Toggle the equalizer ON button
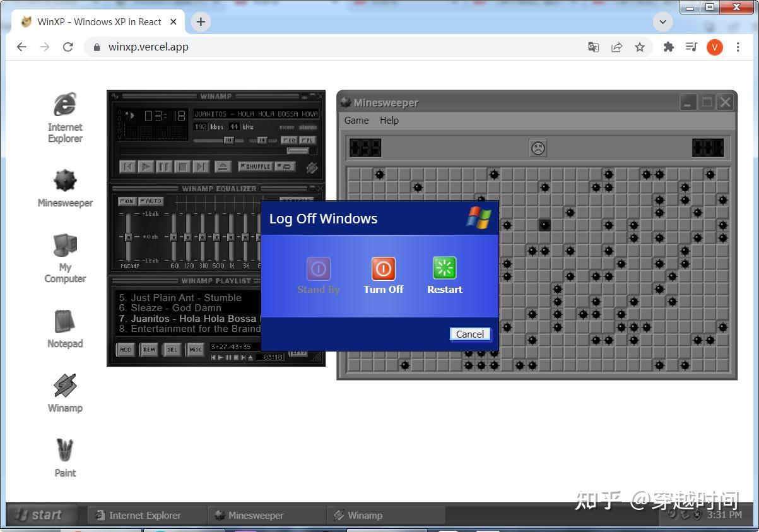 coord(126,201)
